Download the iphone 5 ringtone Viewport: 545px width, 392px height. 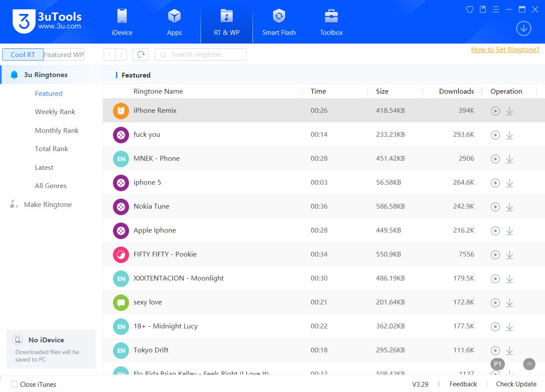pyautogui.click(x=510, y=183)
